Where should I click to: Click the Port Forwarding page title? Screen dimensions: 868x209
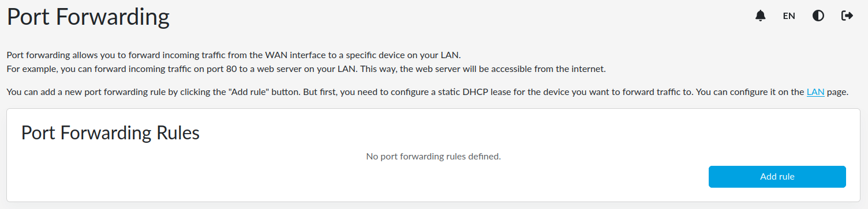click(x=88, y=17)
